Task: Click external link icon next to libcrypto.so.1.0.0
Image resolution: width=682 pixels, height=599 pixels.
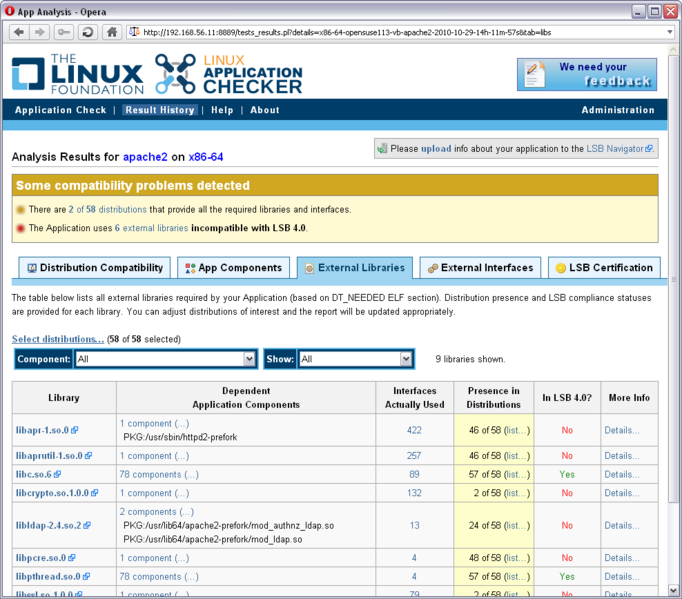Action: pyautogui.click(x=94, y=493)
